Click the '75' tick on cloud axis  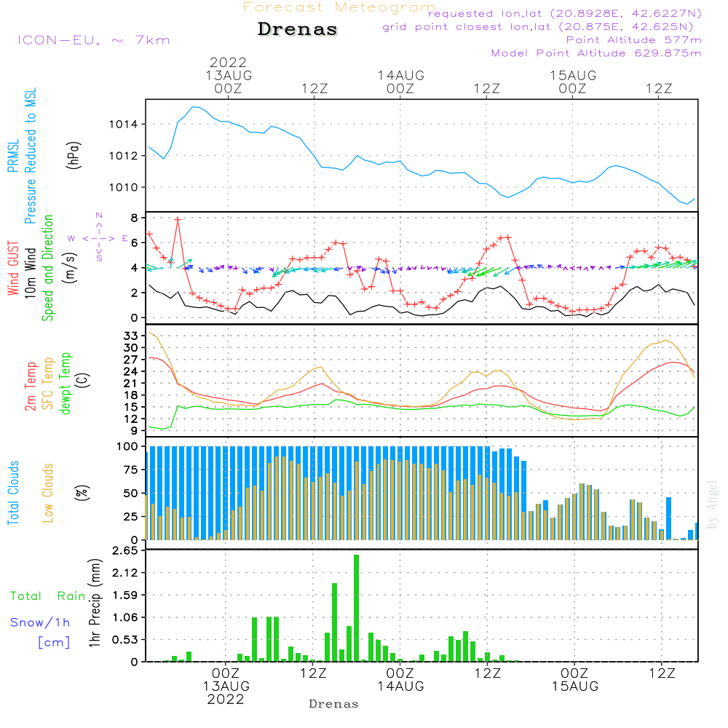click(x=130, y=470)
